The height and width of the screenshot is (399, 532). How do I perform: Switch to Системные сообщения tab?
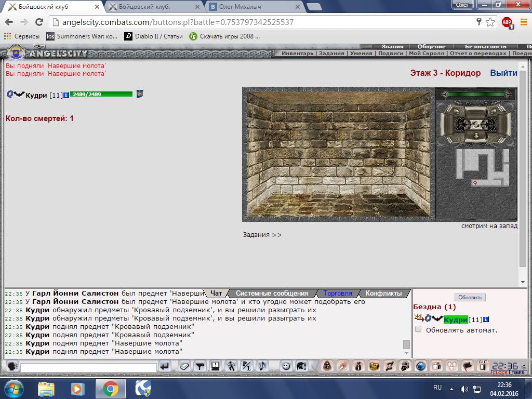[272, 293]
